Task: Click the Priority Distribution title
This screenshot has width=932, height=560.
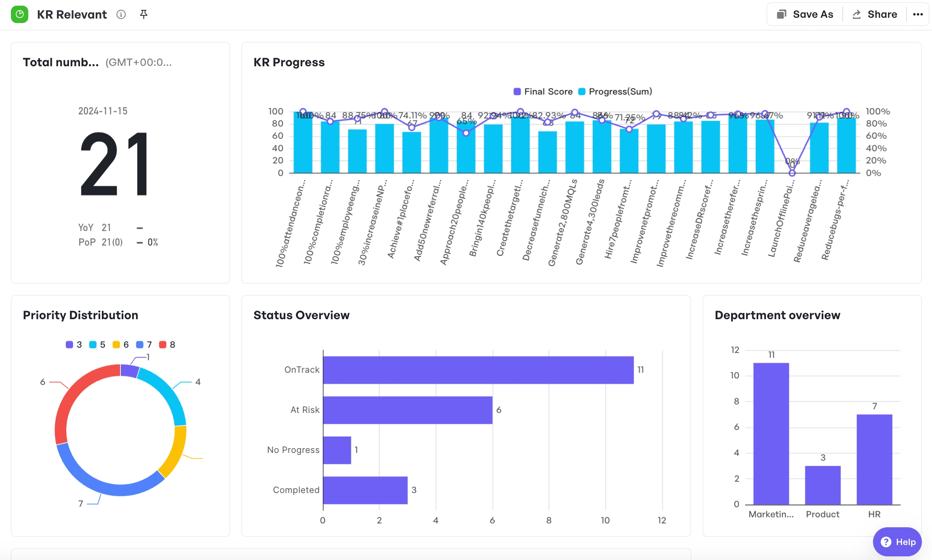Action: pyautogui.click(x=80, y=315)
